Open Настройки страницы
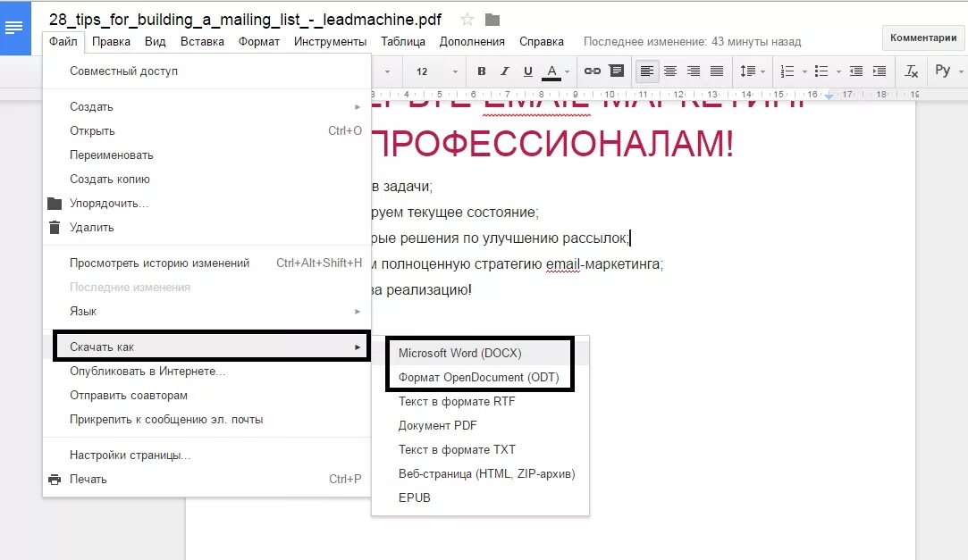 coord(206,455)
